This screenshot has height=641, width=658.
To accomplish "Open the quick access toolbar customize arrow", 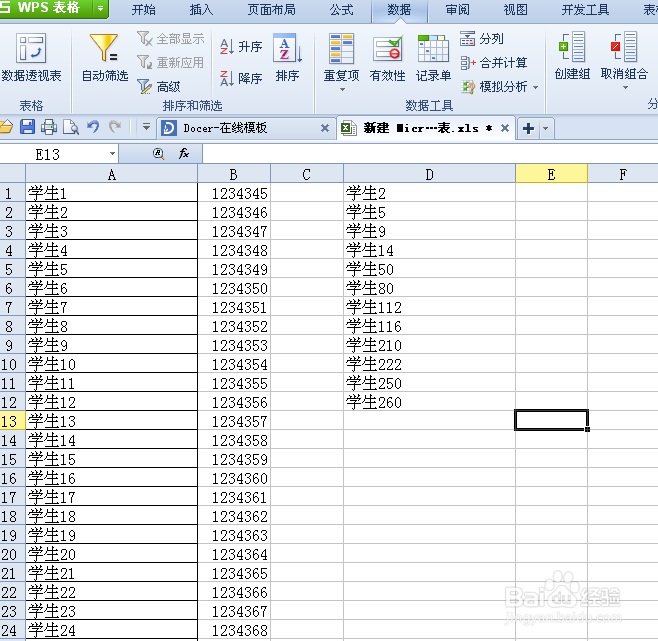I will (x=146, y=126).
